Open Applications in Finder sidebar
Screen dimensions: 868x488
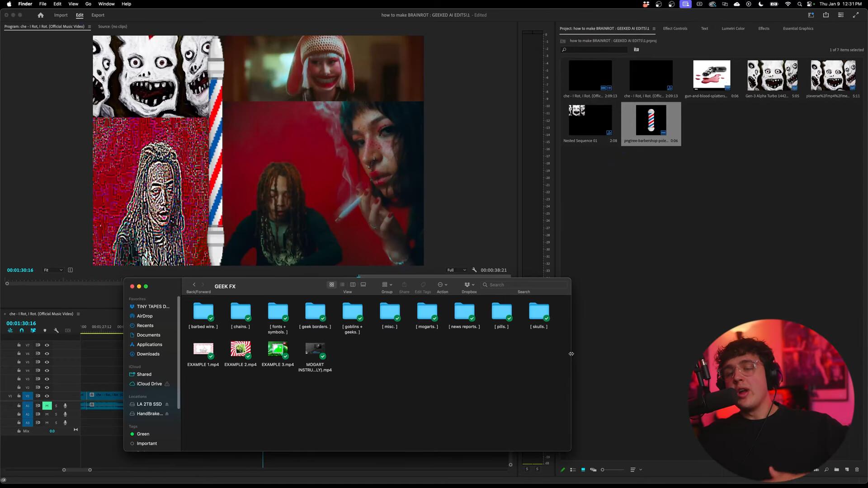pos(149,344)
